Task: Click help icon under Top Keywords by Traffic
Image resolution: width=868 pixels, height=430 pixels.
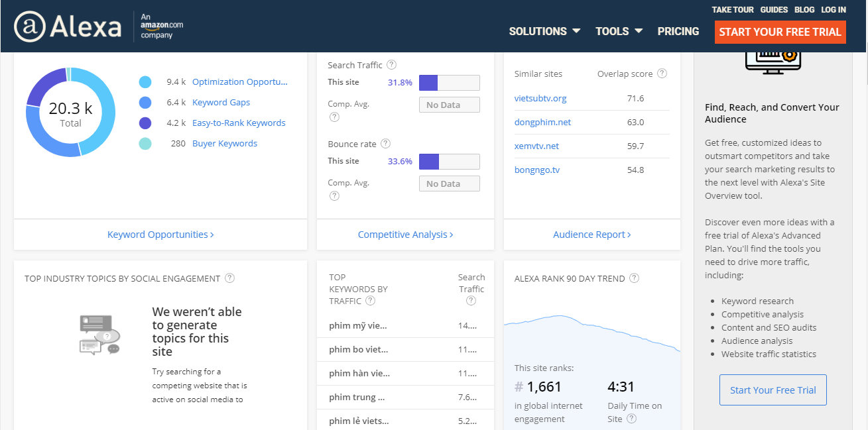Action: [x=370, y=301]
